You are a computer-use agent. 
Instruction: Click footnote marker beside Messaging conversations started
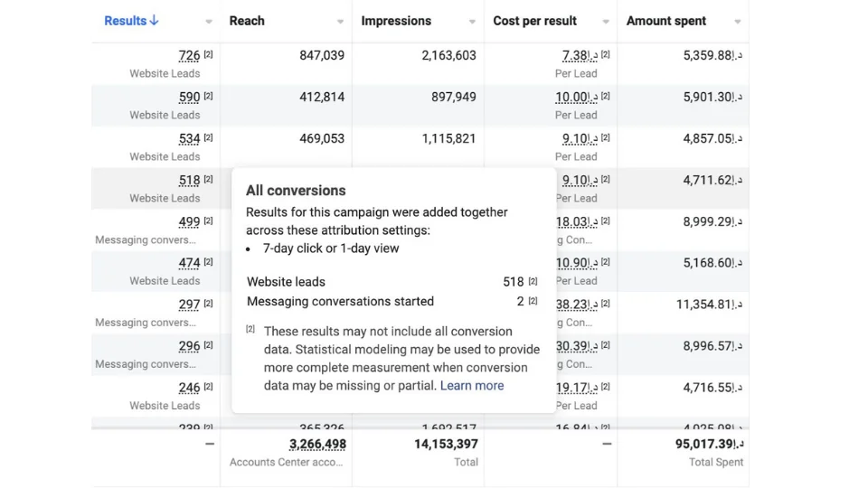533,300
